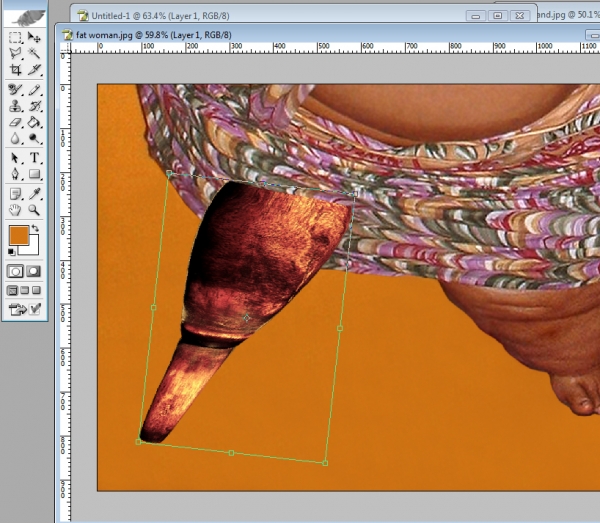
Task: Select the Slice tool
Action: (x=34, y=70)
